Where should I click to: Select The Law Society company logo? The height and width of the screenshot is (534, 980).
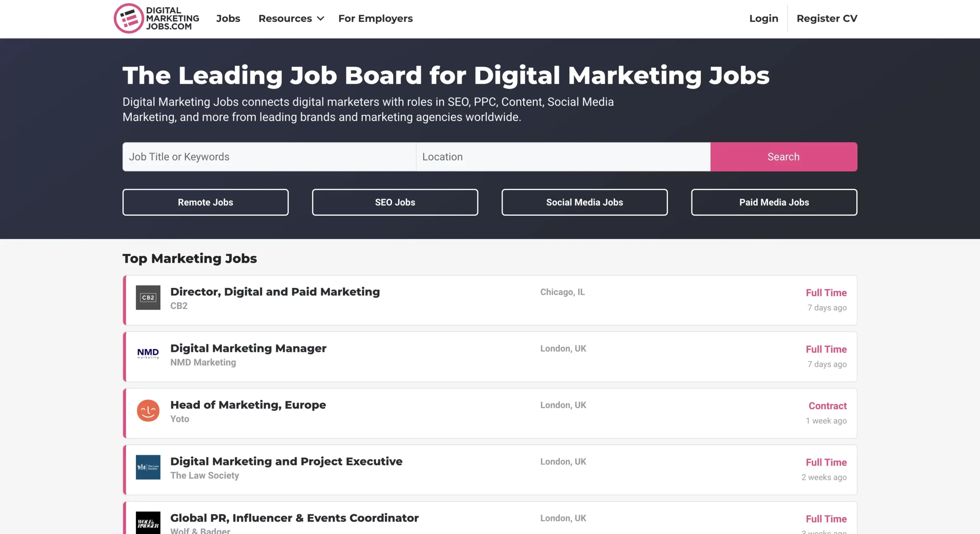(x=148, y=467)
